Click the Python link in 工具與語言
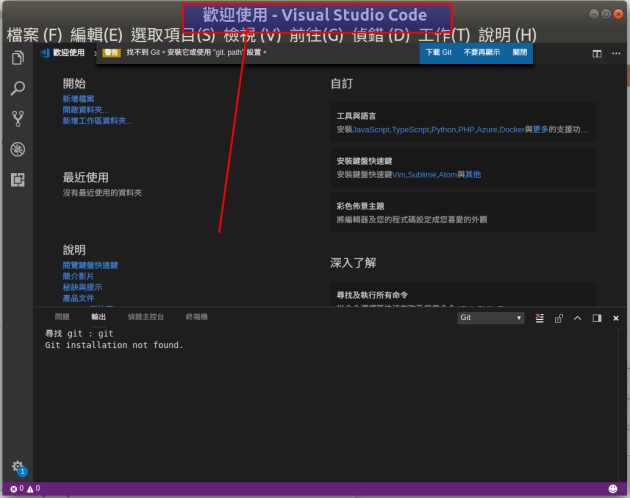630x498 pixels. pos(444,130)
